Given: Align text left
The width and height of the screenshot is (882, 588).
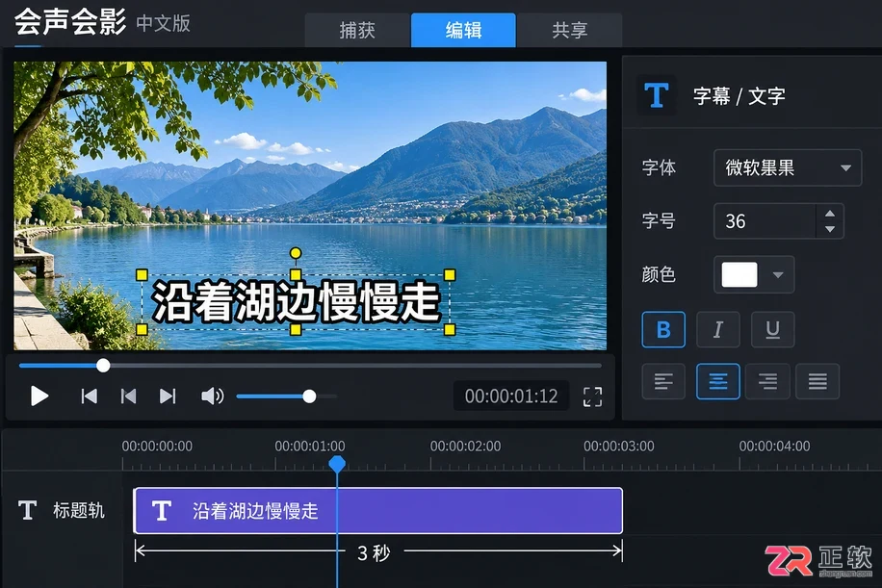Looking at the screenshot, I should [663, 382].
